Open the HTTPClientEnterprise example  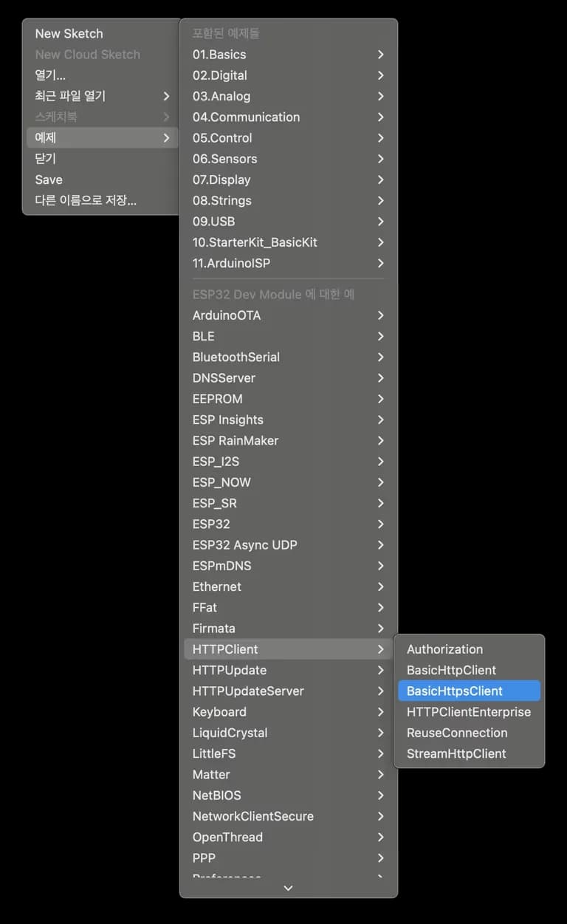click(468, 712)
